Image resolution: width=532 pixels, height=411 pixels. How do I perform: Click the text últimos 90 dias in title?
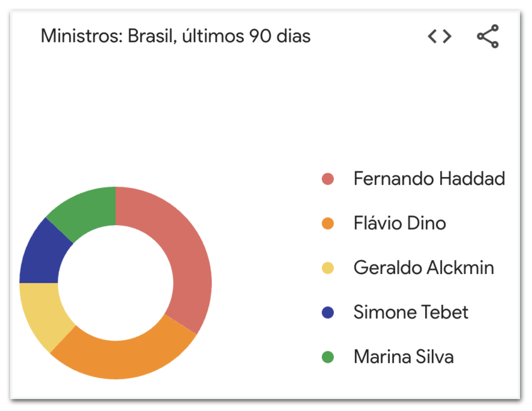coord(246,36)
